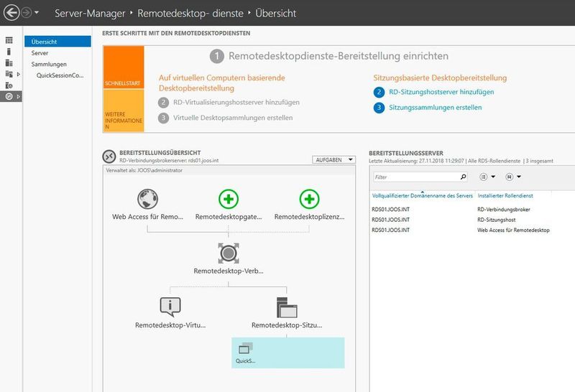The height and width of the screenshot is (392, 575).
Task: Click RD-Sitzungshostserver hinzufügen link
Action: pos(441,92)
